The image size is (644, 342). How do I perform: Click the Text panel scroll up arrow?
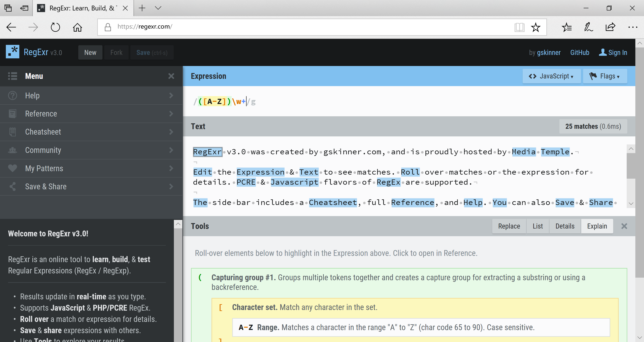(x=631, y=149)
